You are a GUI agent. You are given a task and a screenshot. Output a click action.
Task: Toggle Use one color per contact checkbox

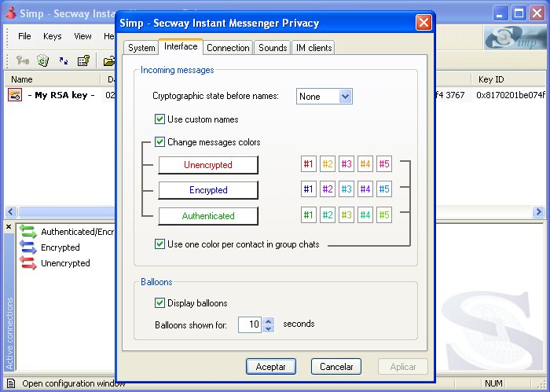(x=159, y=244)
